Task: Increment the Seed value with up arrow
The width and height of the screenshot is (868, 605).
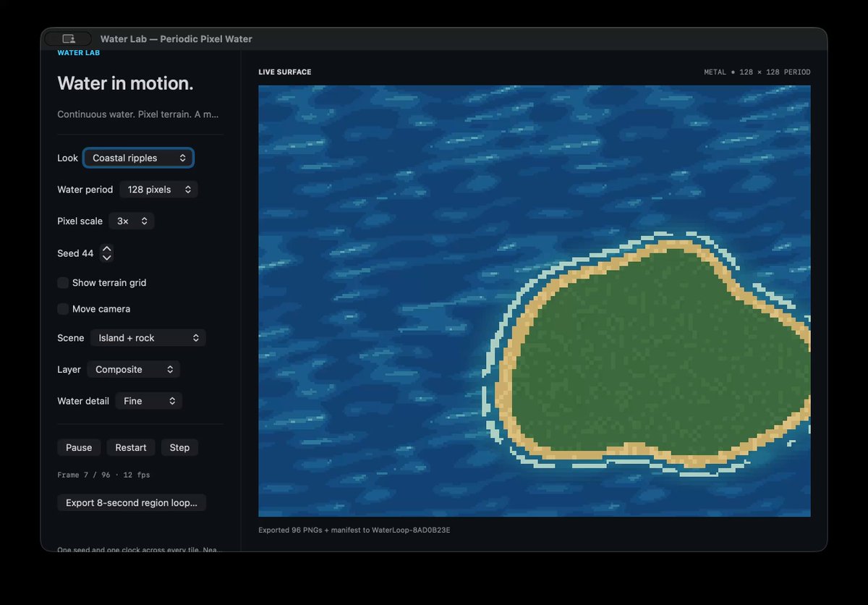Action: point(107,249)
